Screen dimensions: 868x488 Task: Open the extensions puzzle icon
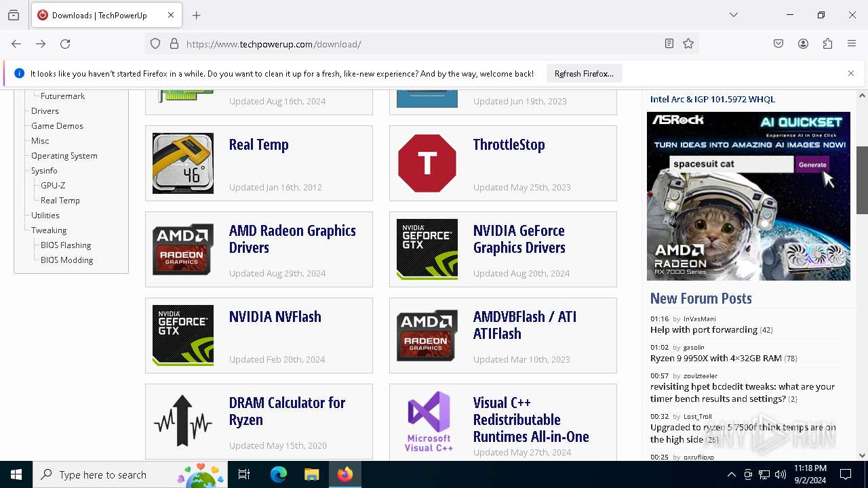click(827, 44)
